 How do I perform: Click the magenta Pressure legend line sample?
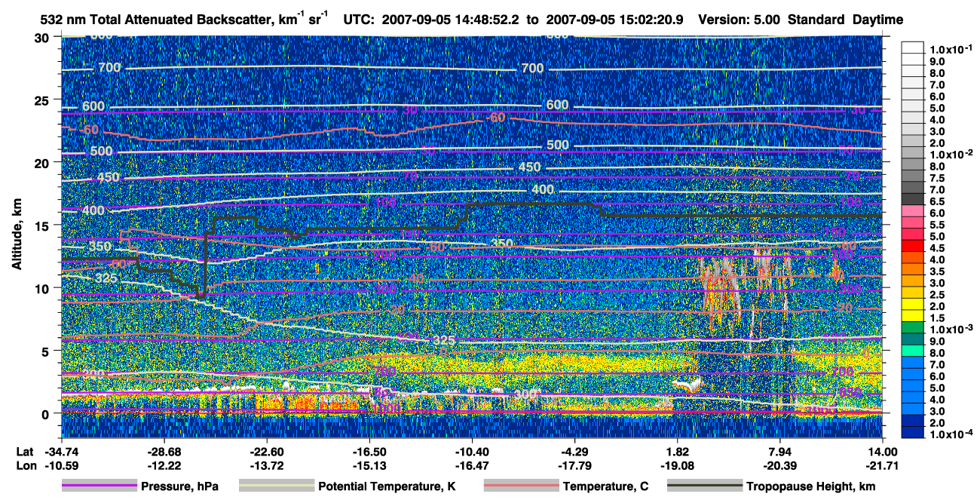pos(100,486)
